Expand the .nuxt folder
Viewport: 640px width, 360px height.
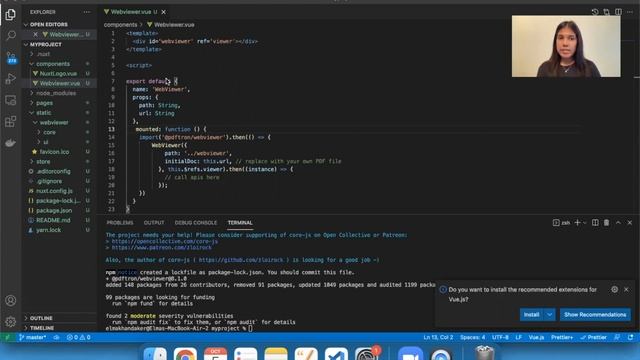coord(43,54)
